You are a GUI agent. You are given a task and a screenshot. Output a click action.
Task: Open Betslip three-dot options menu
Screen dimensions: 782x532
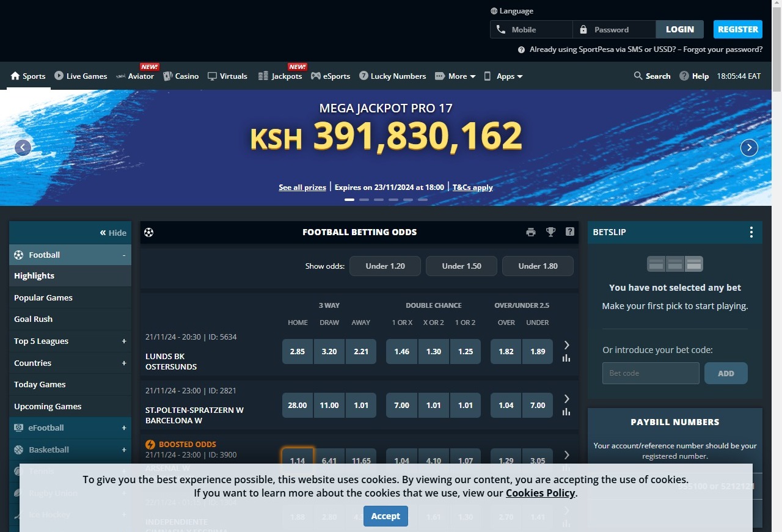pyautogui.click(x=751, y=232)
